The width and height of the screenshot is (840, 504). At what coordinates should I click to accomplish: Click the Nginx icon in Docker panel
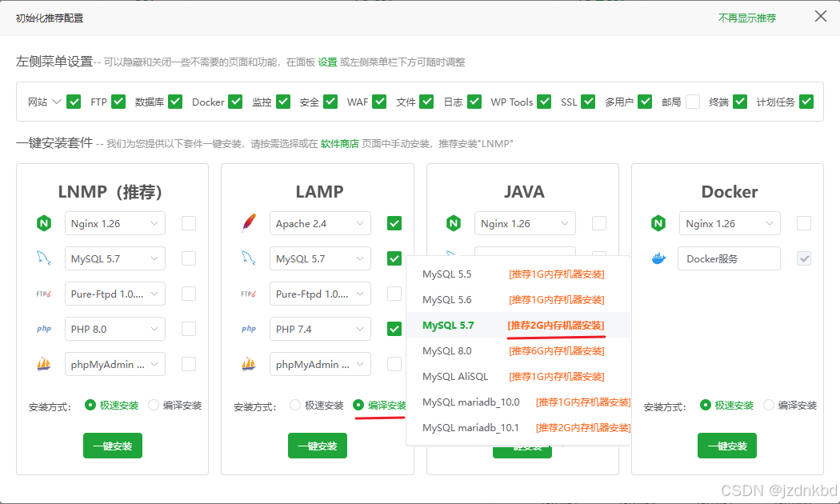coord(658,223)
